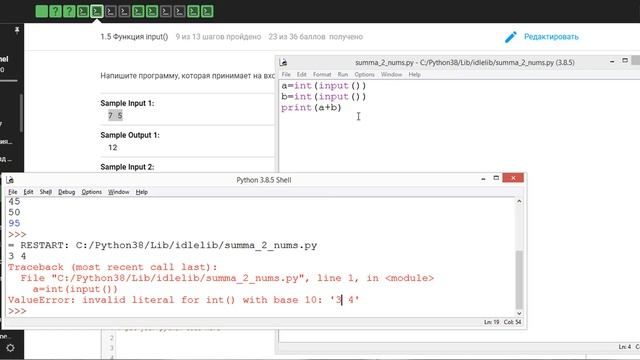640x360 pixels.
Task: Click 'Col: 54' in the Shell status bar
Action: click(x=512, y=322)
